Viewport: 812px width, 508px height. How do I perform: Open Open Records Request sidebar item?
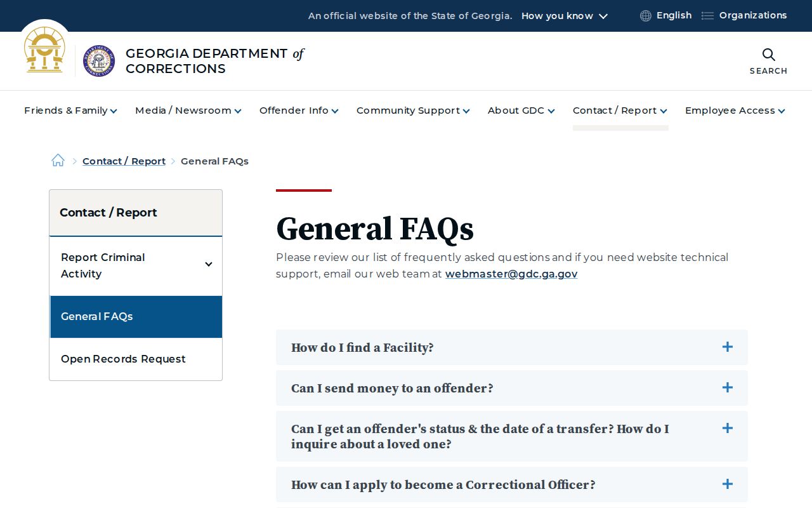136,359
